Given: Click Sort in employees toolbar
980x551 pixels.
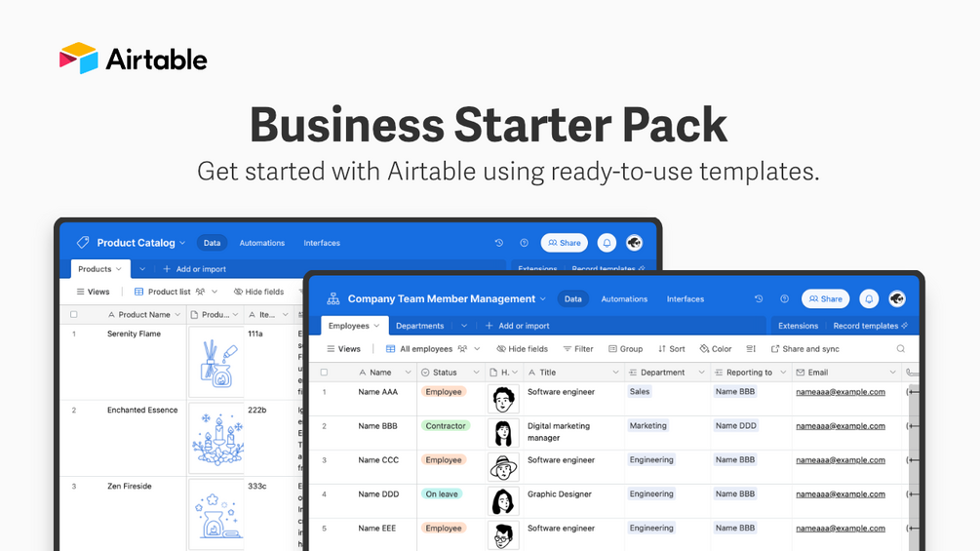Looking at the screenshot, I should (671, 348).
